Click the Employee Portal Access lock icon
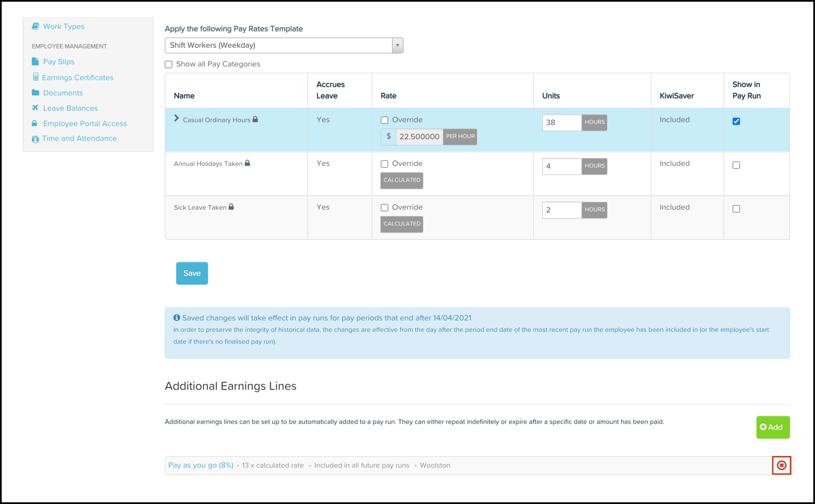 (x=34, y=123)
